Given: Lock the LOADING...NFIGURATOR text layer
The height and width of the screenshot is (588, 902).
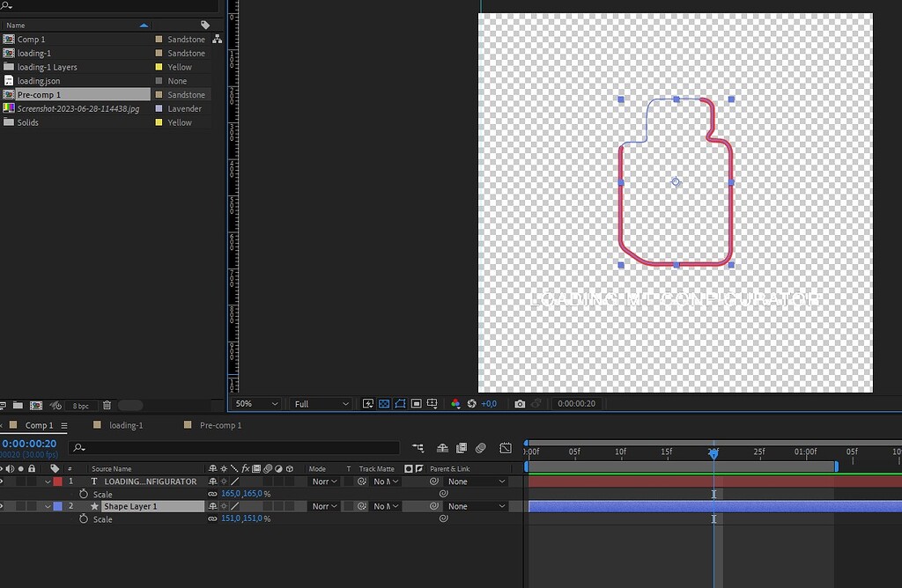Looking at the screenshot, I should tap(32, 481).
